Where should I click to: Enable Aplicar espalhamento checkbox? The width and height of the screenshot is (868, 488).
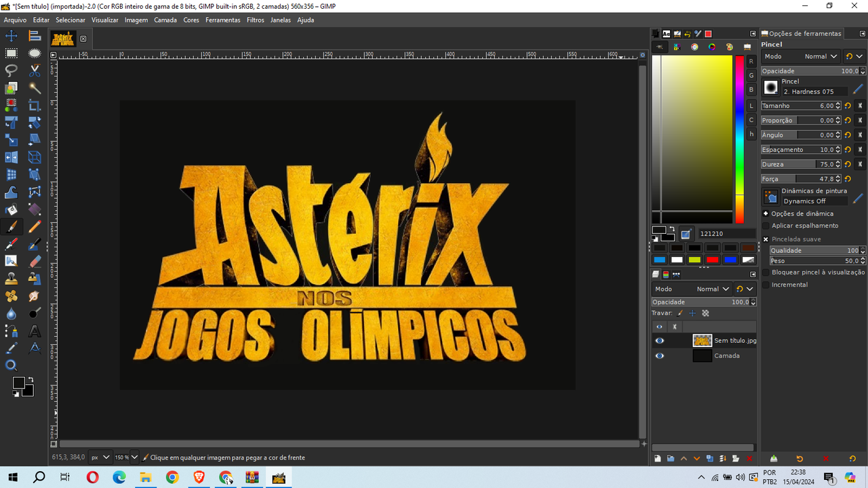click(766, 226)
